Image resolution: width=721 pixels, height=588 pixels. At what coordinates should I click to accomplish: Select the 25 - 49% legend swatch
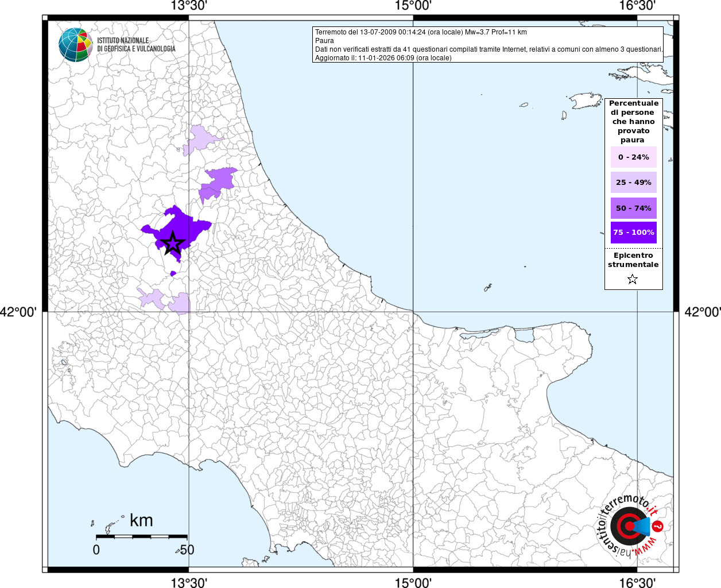(633, 182)
